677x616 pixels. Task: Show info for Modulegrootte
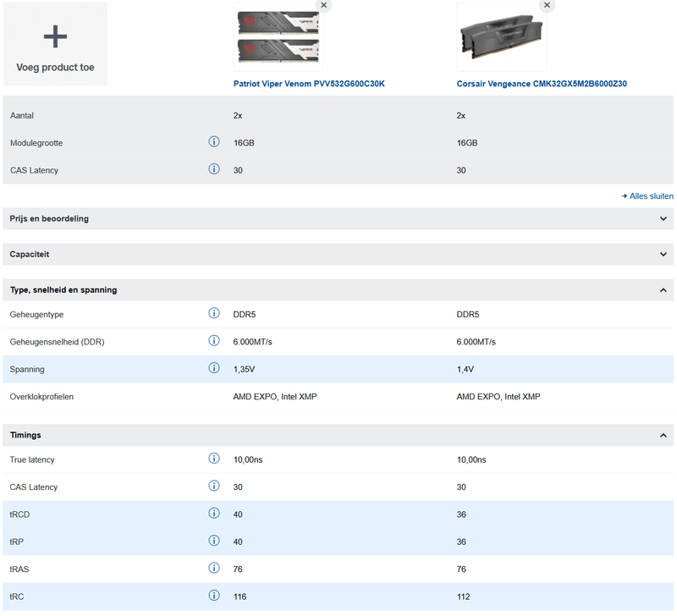(x=214, y=141)
